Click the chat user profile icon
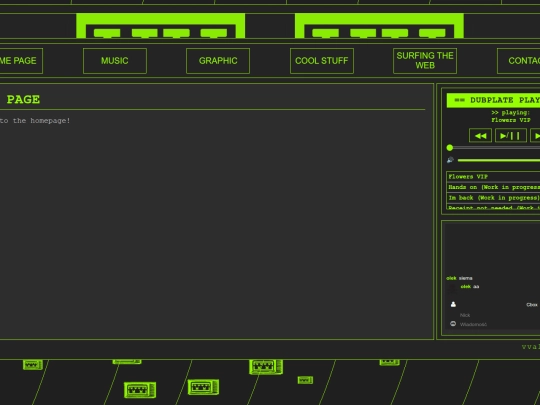 453,304
